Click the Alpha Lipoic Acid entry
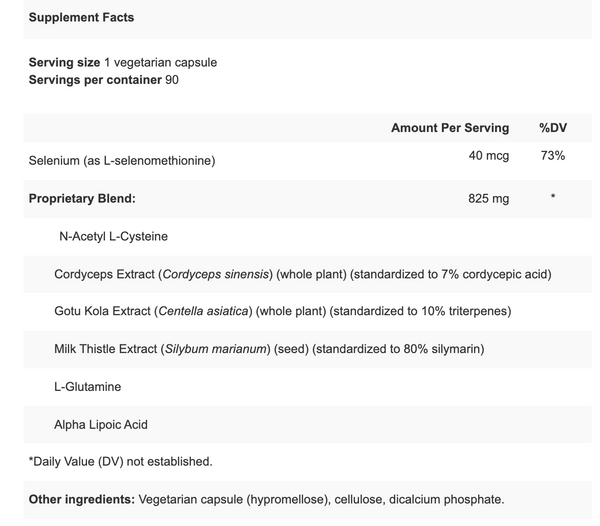This screenshot has width=600, height=526. pos(101,425)
